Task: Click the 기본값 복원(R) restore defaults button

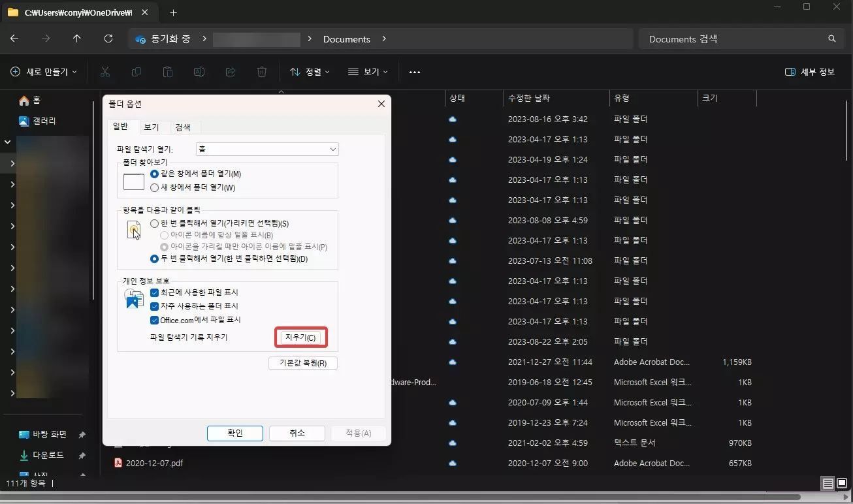Action: 302,363
